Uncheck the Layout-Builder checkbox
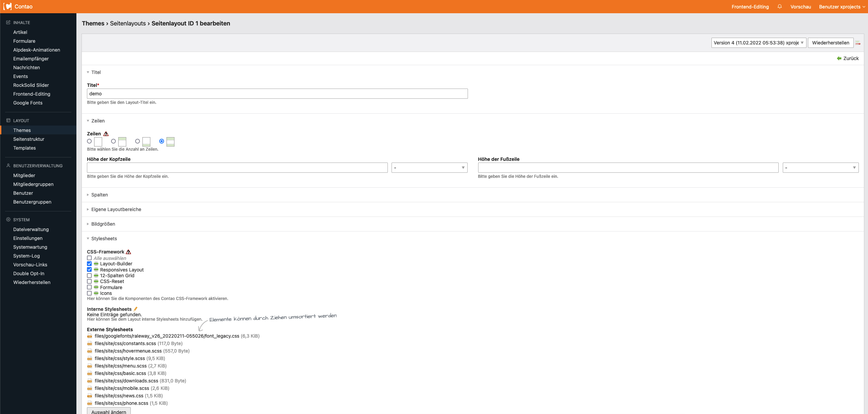 (x=89, y=264)
